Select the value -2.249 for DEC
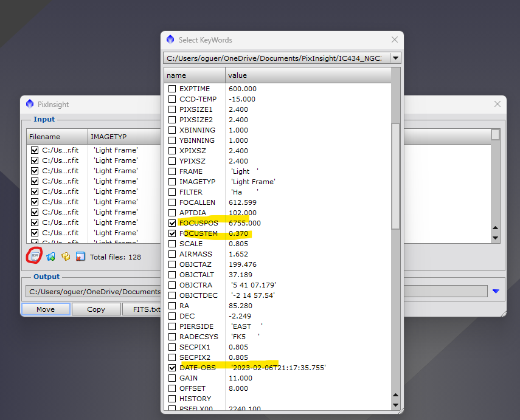Viewport: 520px width, 420px height. tap(240, 316)
